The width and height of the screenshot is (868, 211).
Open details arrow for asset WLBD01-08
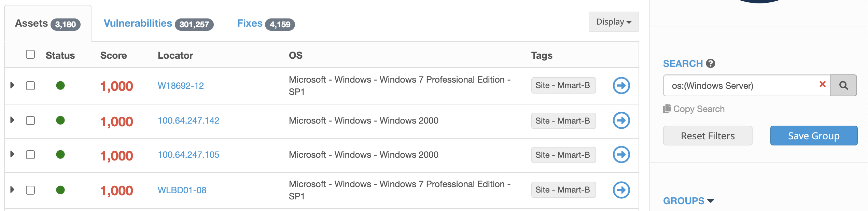[x=621, y=190]
